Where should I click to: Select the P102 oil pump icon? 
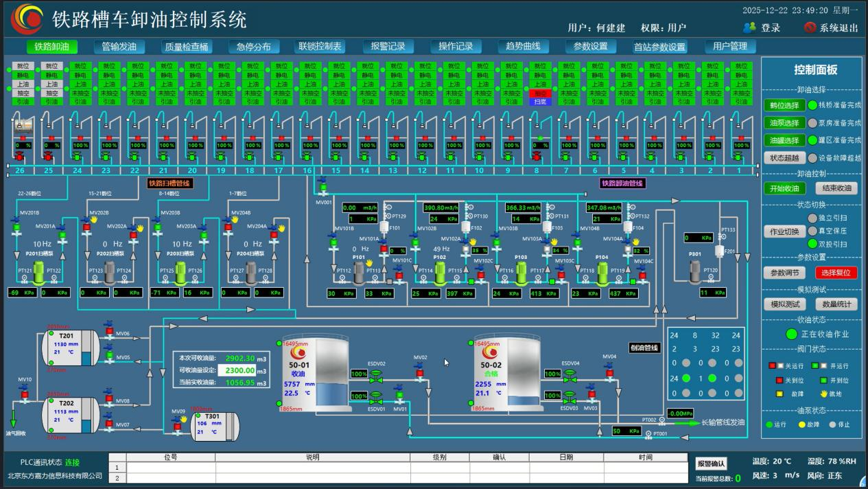tap(441, 272)
